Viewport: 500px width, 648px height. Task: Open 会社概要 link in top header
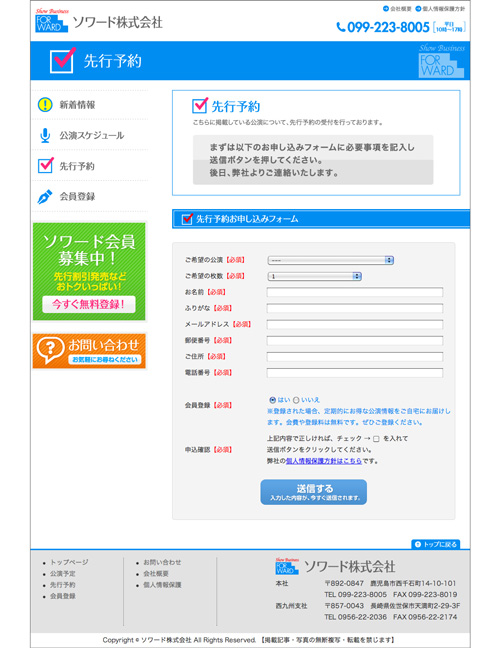[x=397, y=9]
